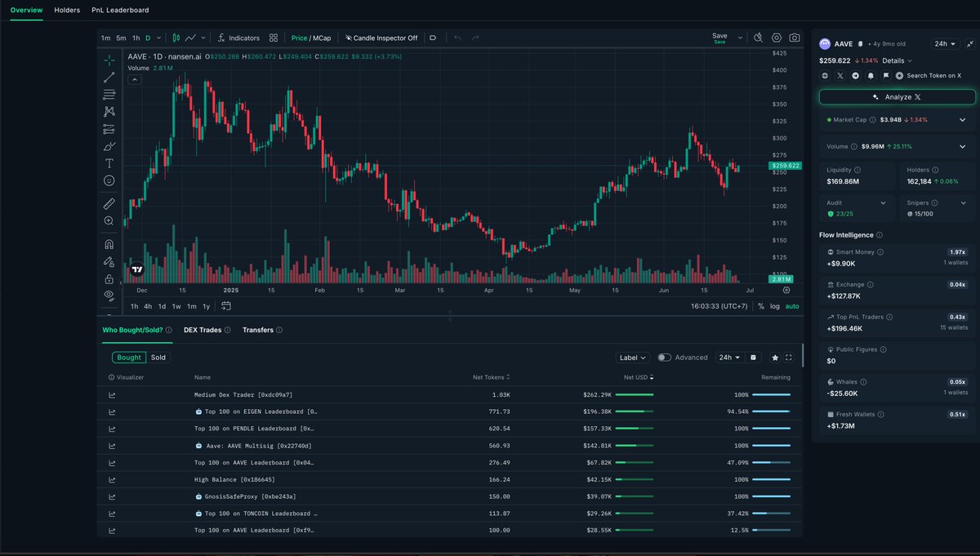Select the 5m timeframe in toolbar

(121, 38)
